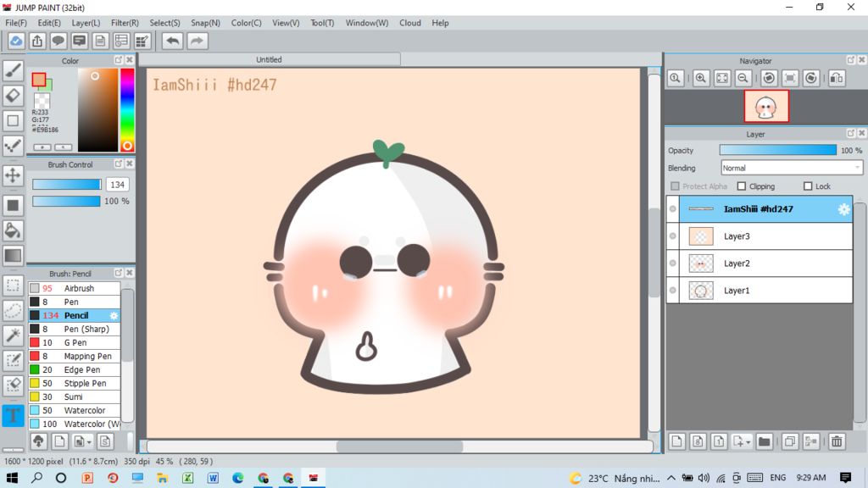Select the Gradient tool
This screenshot has height=488, width=868.
pos(13,255)
